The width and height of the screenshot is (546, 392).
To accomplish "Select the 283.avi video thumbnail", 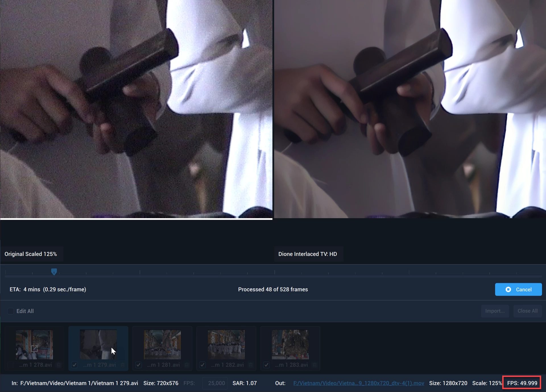I will tap(290, 344).
